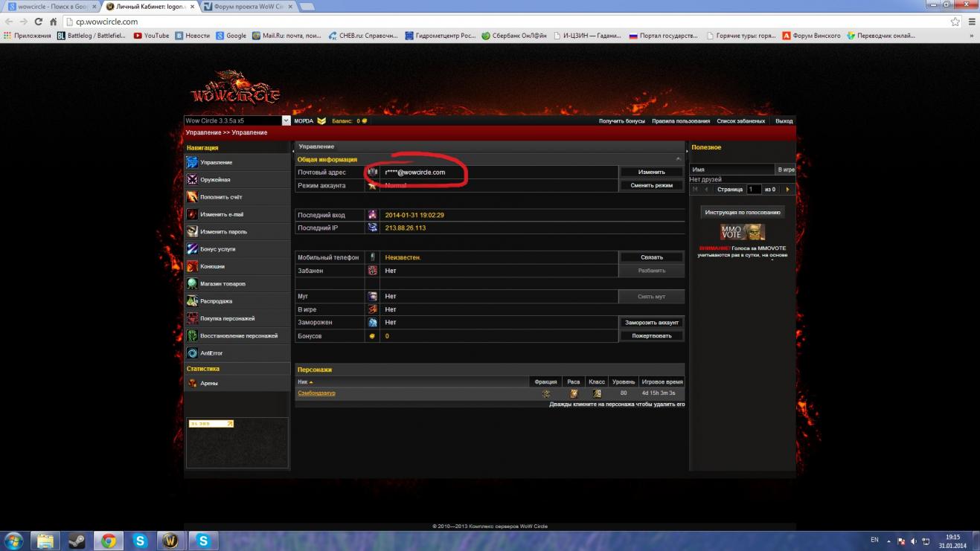
Task: Sort characters by the Ник column header
Action: tap(305, 381)
